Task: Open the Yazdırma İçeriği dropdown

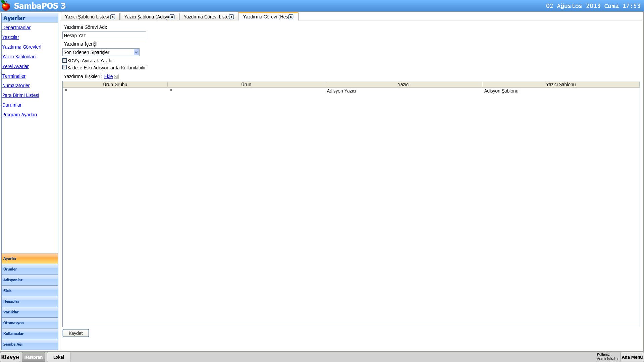Action: [x=136, y=52]
